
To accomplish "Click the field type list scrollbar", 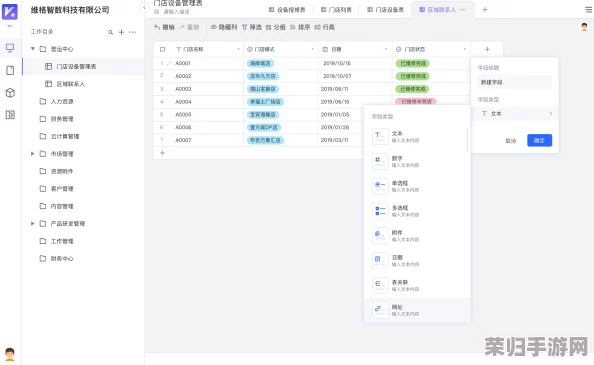I will (467, 140).
